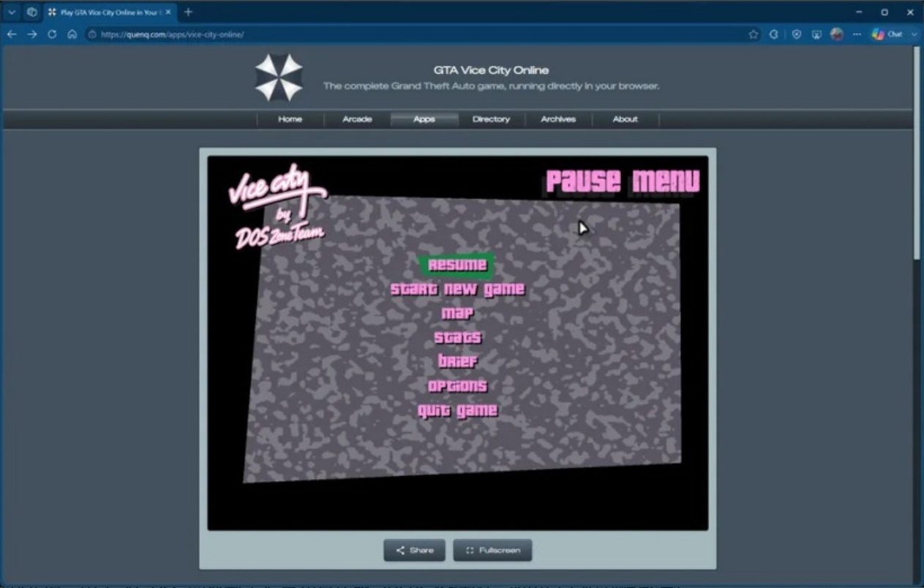
Task: Open the browser profile avatar
Action: pyautogui.click(x=837, y=34)
